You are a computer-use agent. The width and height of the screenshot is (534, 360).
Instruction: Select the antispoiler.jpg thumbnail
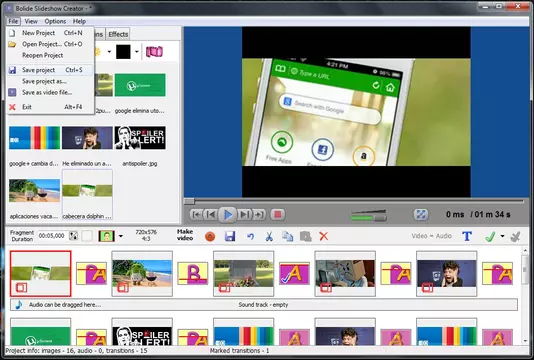tap(140, 138)
